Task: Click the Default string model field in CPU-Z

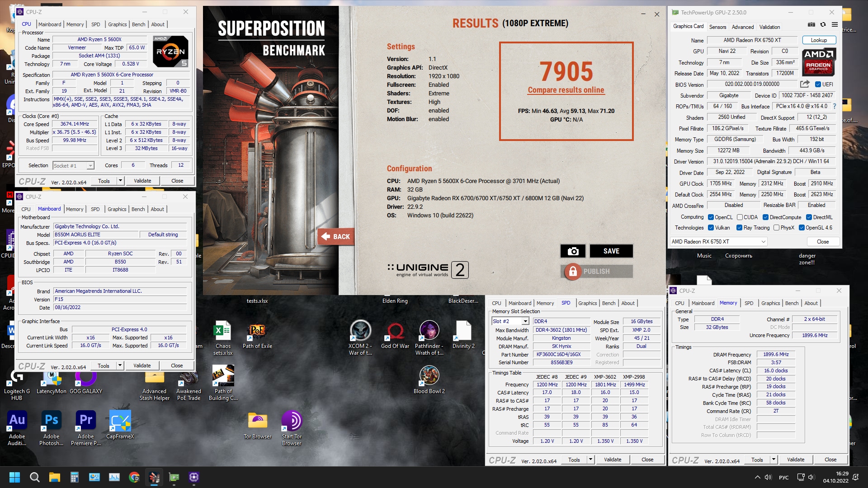Action: (x=163, y=235)
